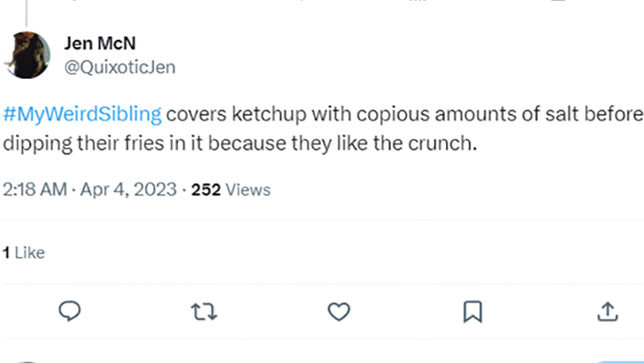Click the partially visible blue button at bottom
This screenshot has height=363, width=644.
618,361
